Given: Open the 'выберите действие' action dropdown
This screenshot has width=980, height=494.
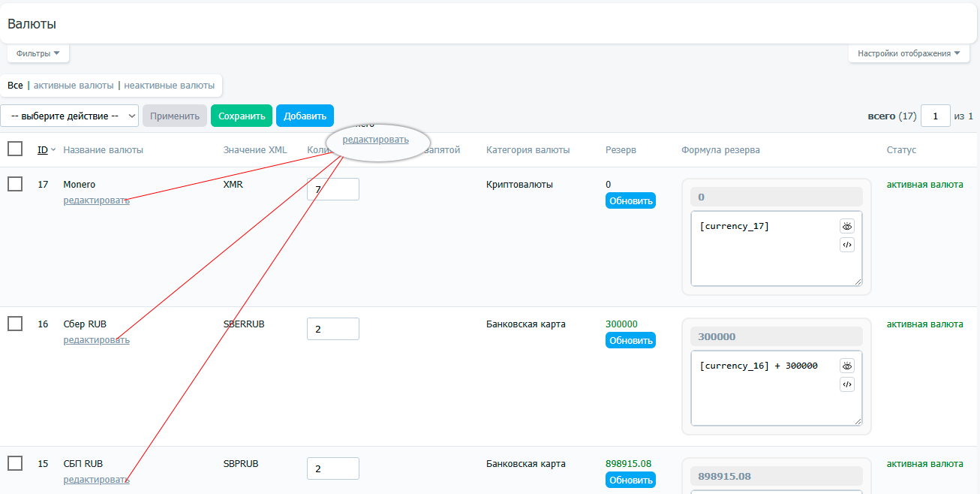Looking at the screenshot, I should pos(70,116).
